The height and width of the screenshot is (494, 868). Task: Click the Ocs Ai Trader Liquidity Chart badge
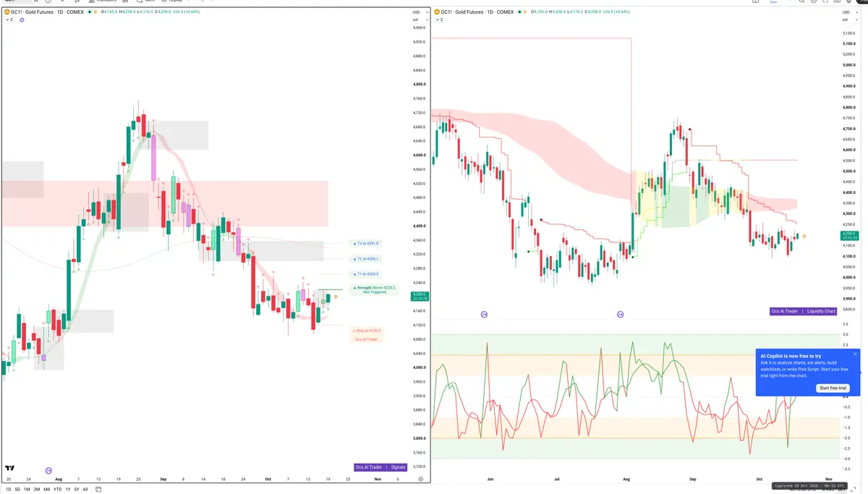[804, 311]
